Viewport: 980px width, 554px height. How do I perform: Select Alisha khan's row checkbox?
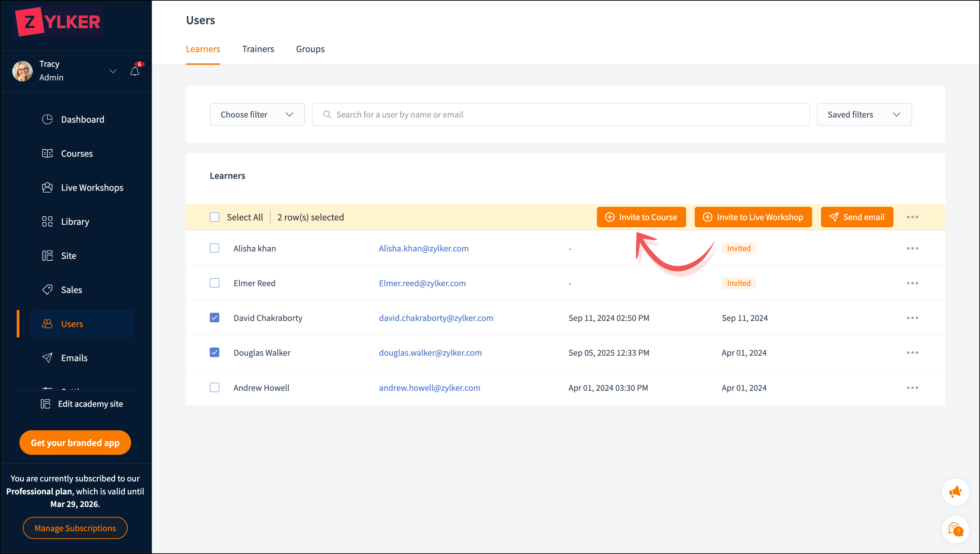coord(215,248)
